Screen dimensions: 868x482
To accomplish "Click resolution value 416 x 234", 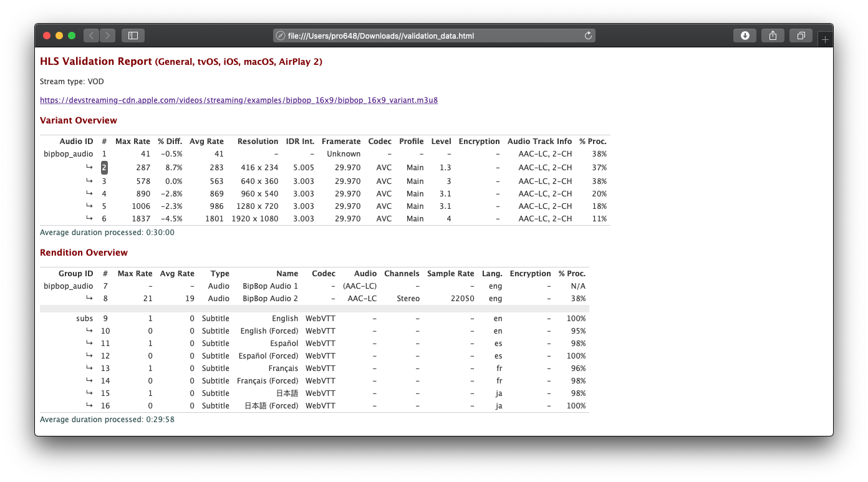I will coord(259,168).
